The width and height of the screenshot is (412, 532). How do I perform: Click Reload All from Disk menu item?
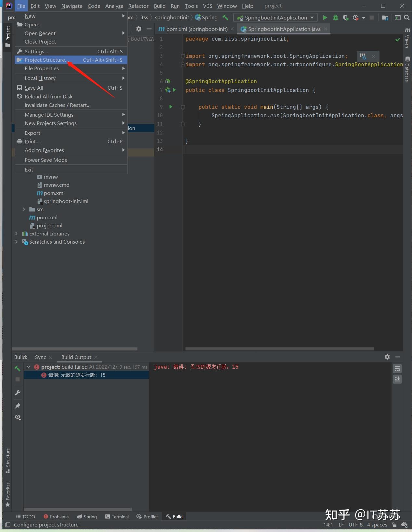click(x=71, y=96)
